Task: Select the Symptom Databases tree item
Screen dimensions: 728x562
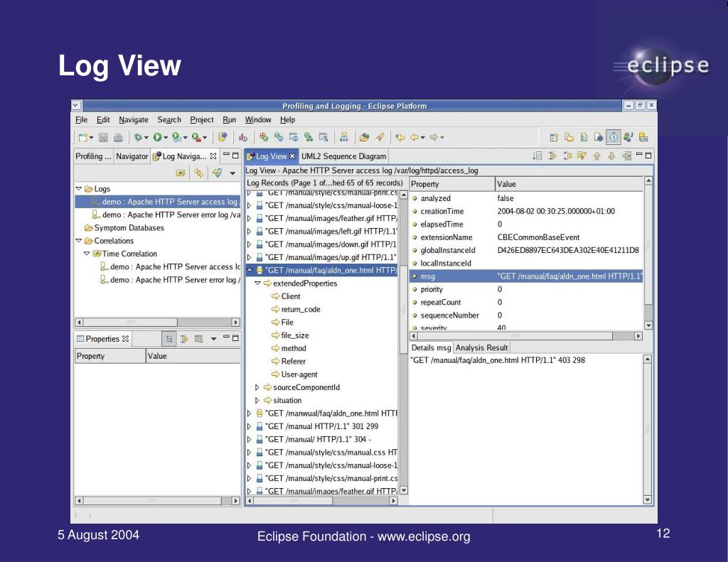Action: click(129, 228)
